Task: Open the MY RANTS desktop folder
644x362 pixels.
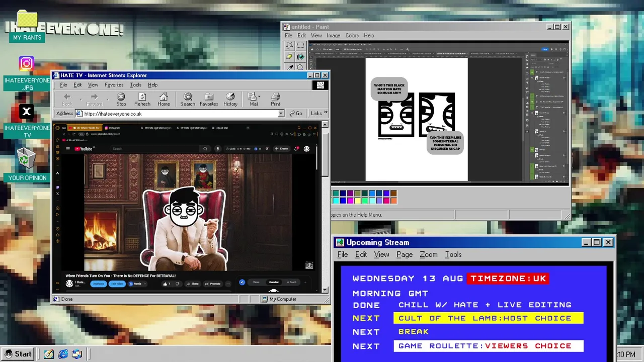Action: (x=27, y=27)
